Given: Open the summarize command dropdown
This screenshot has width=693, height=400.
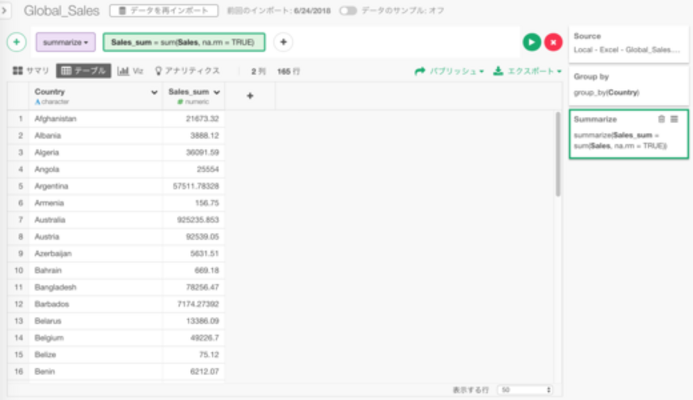Looking at the screenshot, I should point(66,42).
